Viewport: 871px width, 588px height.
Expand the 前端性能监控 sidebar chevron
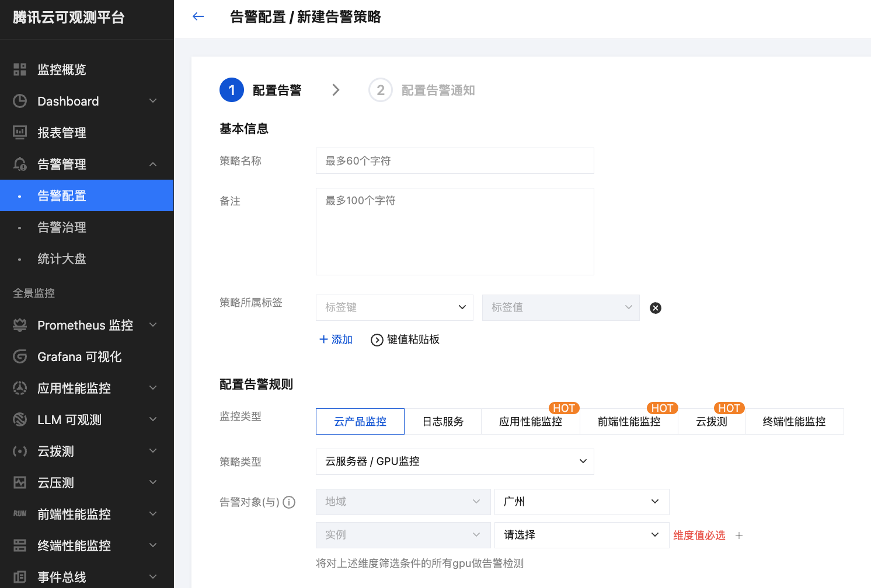pos(153,514)
